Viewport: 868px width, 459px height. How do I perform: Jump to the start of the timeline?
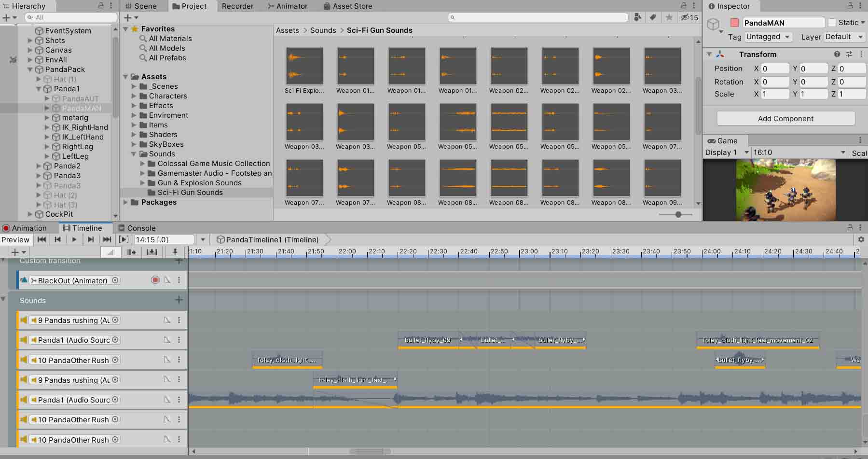(42, 239)
